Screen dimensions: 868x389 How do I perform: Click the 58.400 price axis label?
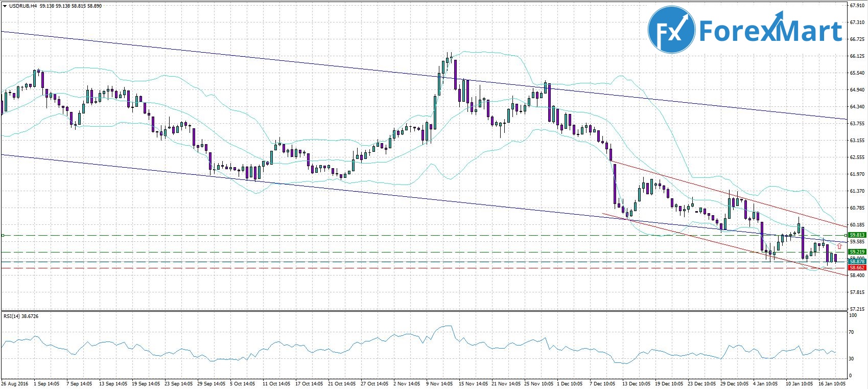pos(857,275)
